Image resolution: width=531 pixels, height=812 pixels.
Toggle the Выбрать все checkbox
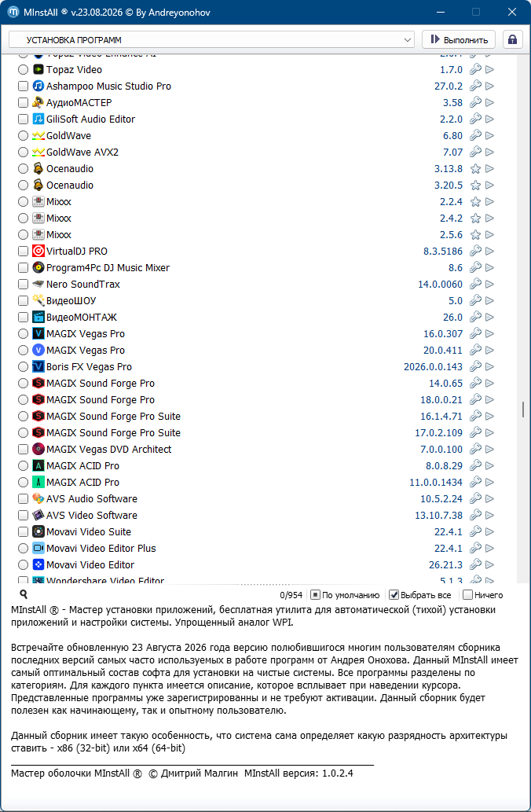coord(394,595)
